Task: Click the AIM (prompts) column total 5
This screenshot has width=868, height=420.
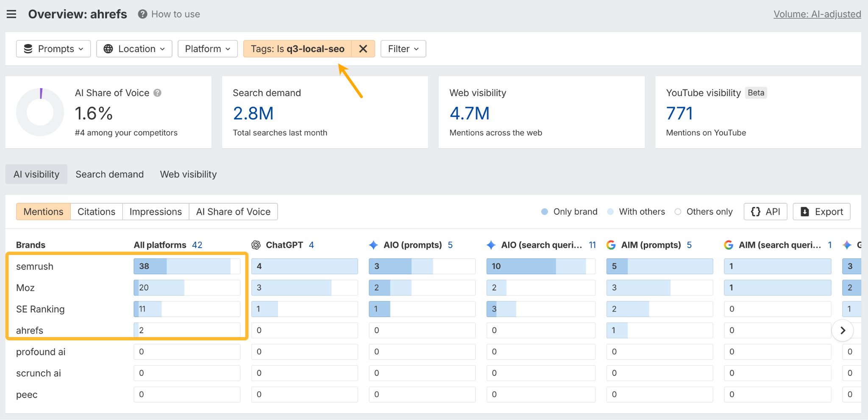Action: [x=689, y=245]
